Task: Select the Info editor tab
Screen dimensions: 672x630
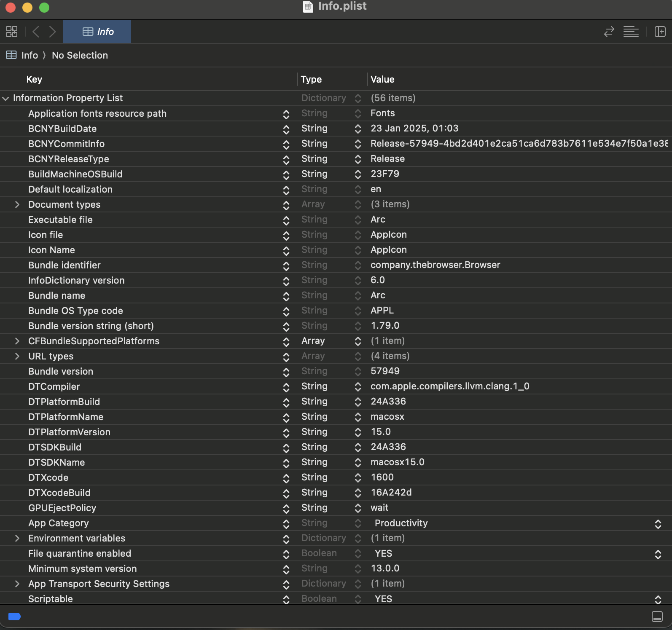Action: 97,32
